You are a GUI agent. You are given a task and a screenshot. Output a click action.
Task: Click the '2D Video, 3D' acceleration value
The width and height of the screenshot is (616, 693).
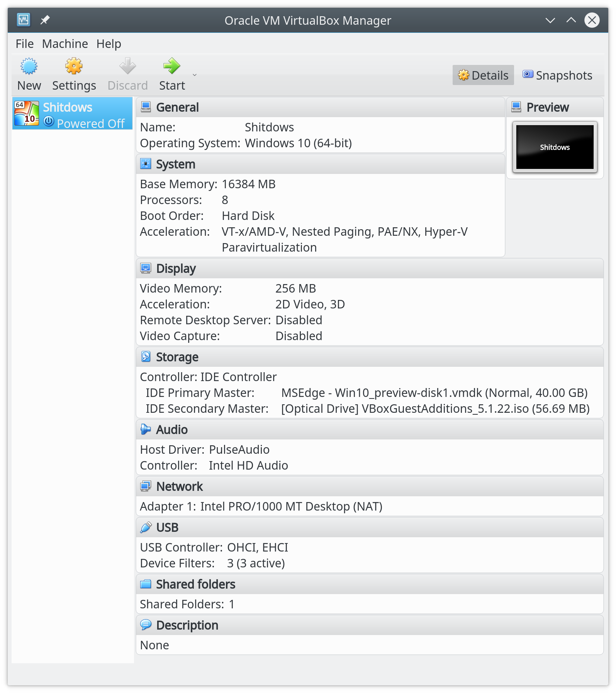[x=310, y=304]
